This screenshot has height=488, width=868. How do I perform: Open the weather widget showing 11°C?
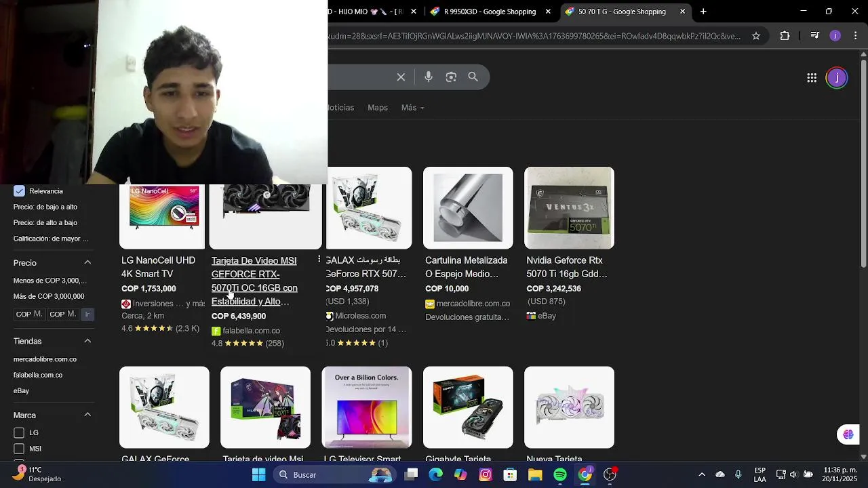(39, 474)
